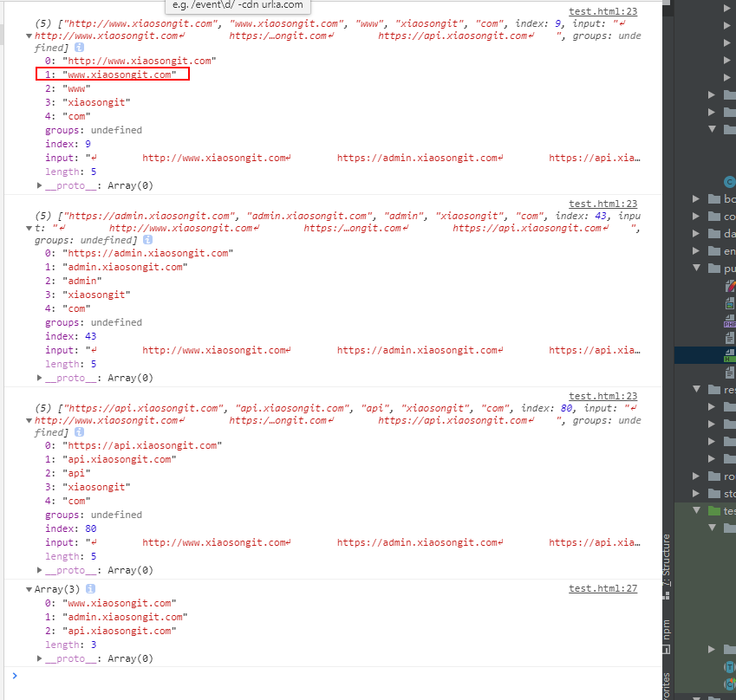The width and height of the screenshot is (736, 700).
Task: Expand __proto__ under the first array
Action: click(41, 186)
